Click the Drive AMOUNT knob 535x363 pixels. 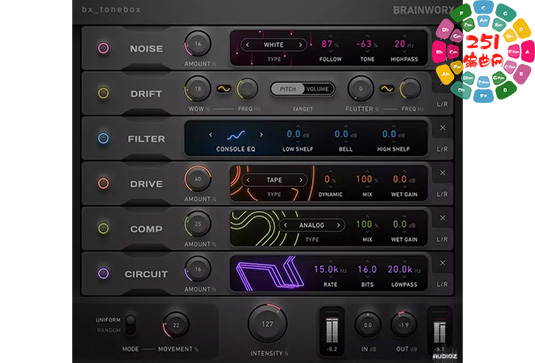198,179
